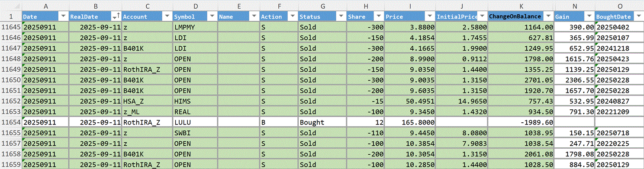This screenshot has height=169, width=644.
Task: Open the Account column filter dropdown
Action: click(x=167, y=16)
